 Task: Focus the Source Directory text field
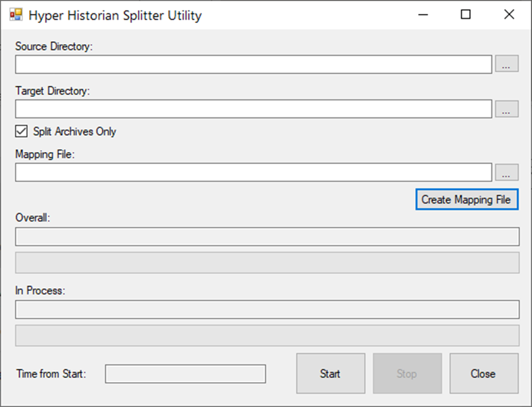253,64
